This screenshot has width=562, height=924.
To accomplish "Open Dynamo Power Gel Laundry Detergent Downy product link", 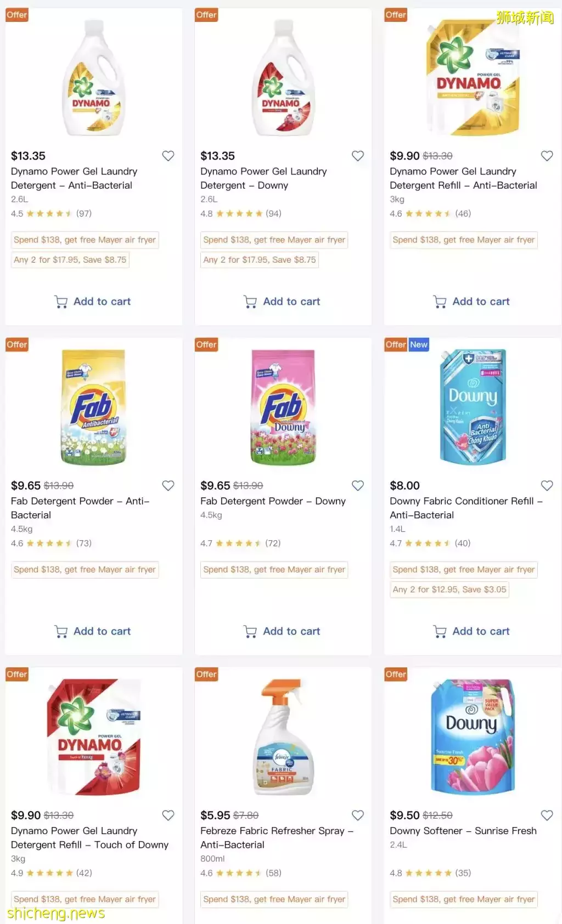I will click(x=264, y=178).
